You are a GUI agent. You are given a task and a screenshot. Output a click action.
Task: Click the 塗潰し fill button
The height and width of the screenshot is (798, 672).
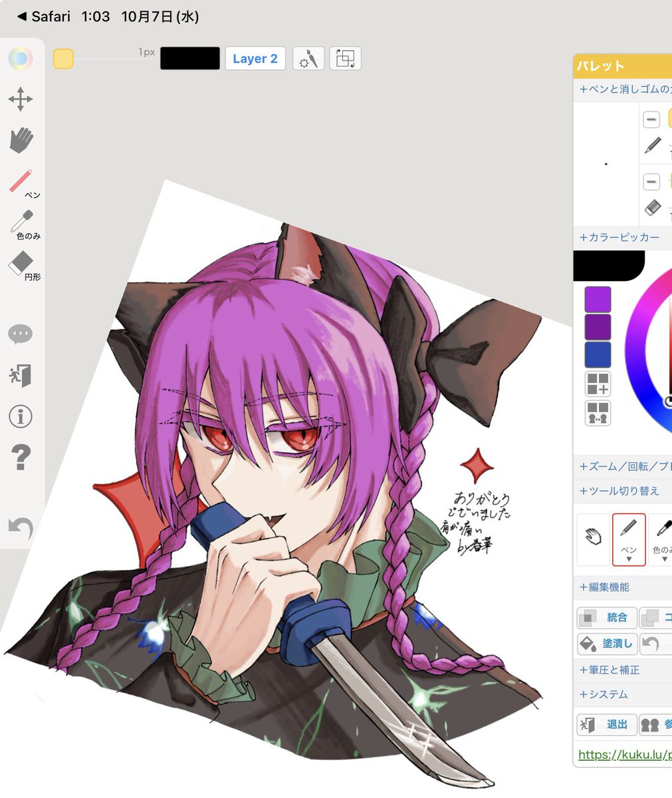tap(607, 644)
